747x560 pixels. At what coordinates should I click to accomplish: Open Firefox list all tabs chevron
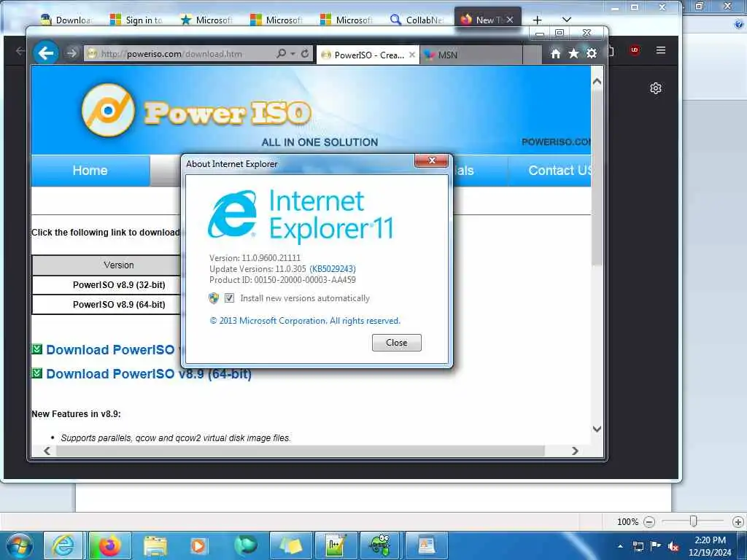click(566, 20)
